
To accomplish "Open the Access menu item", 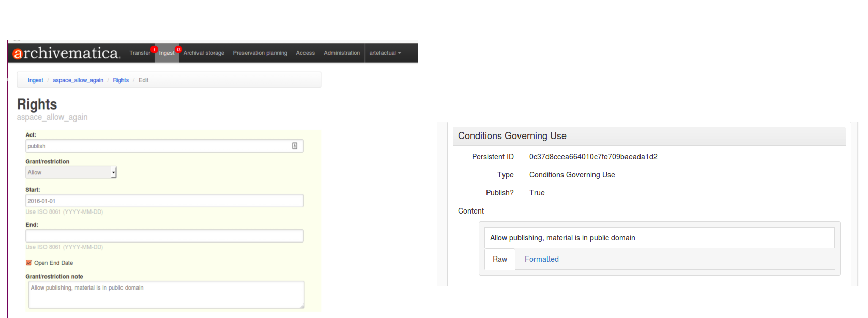I will (305, 53).
